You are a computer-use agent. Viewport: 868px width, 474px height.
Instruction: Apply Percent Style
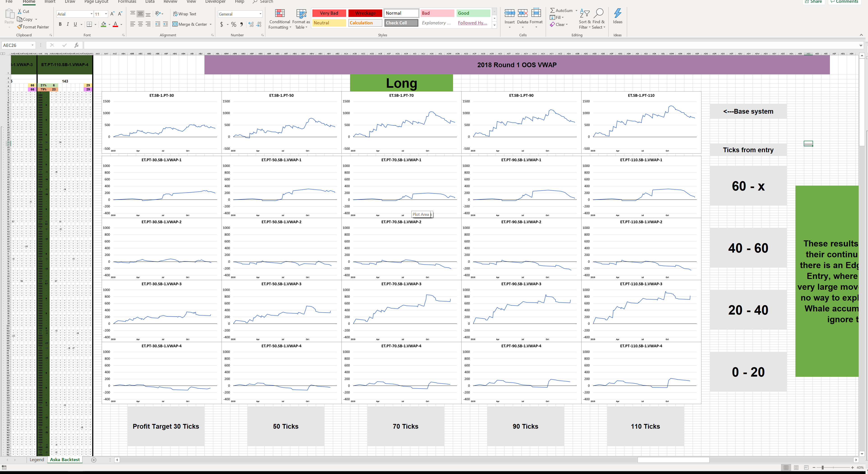click(234, 24)
